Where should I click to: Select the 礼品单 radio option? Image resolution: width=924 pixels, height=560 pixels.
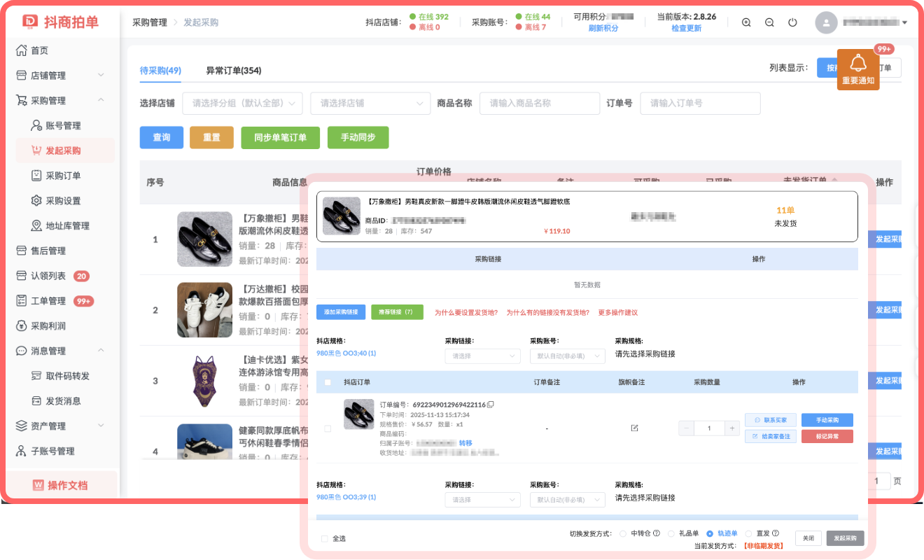click(671, 533)
